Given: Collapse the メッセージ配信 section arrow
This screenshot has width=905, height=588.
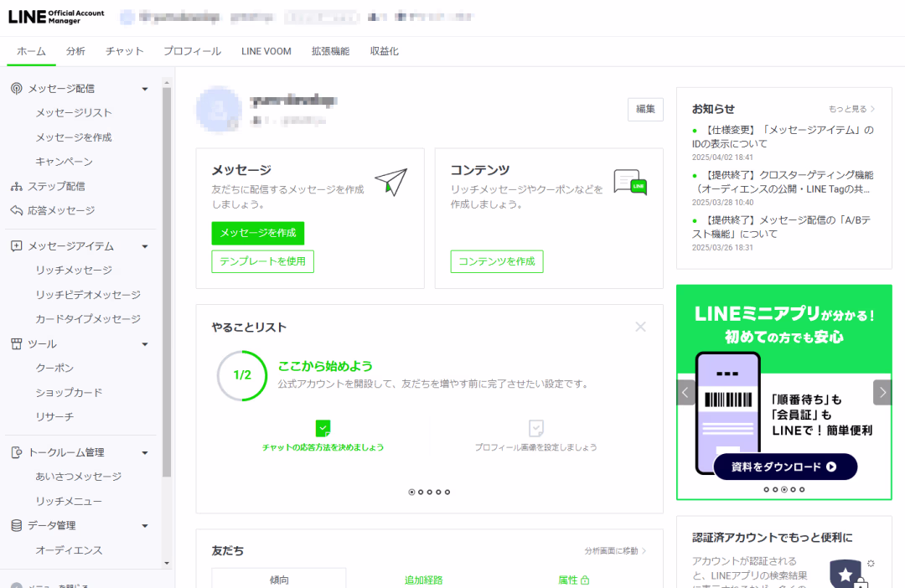Looking at the screenshot, I should [x=145, y=89].
